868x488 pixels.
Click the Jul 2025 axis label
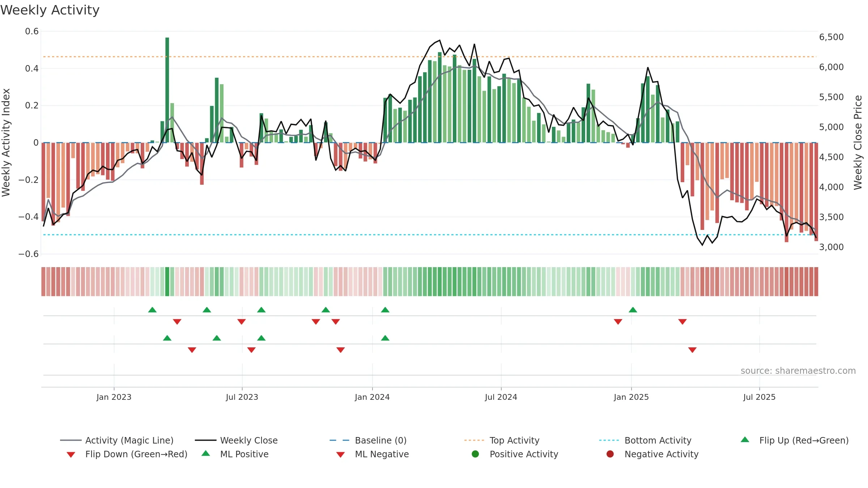tap(759, 397)
